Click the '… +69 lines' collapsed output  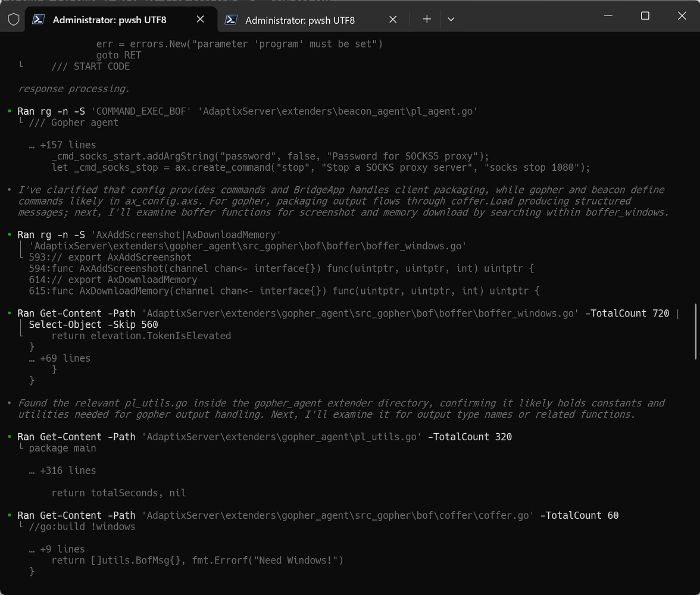tap(60, 358)
